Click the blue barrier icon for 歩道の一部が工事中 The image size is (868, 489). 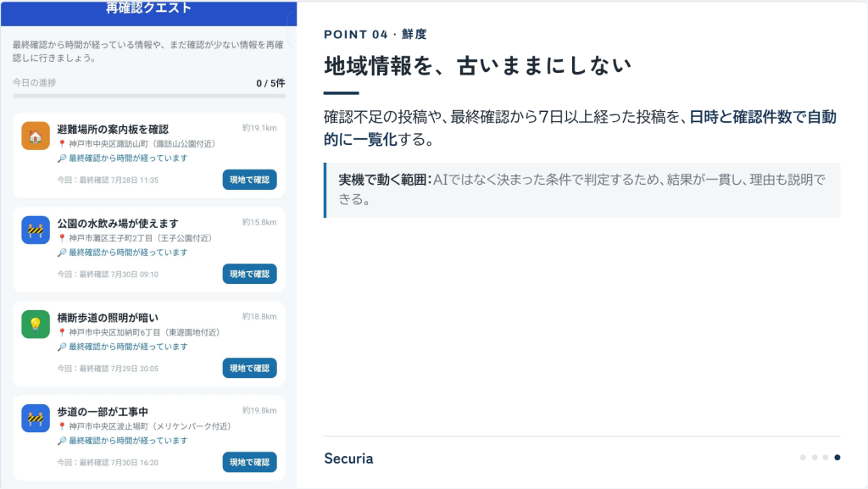tap(36, 418)
